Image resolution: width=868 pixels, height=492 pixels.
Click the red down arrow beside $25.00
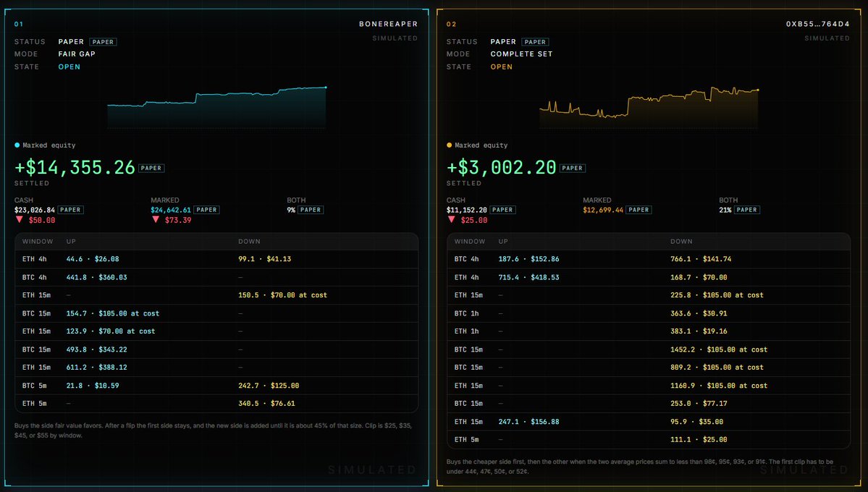[x=451, y=220]
